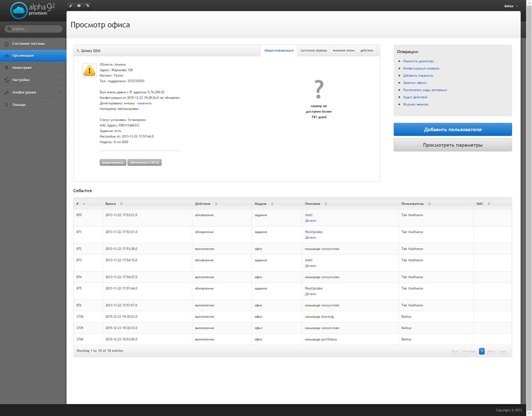Click the изменить delegation link

pos(144,103)
